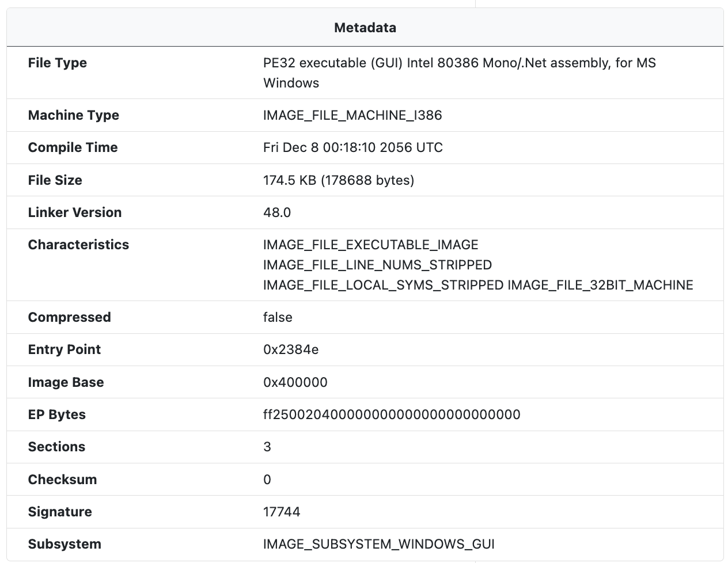This screenshot has height=563, width=728.
Task: Click the IMAGE_FILE_MACHINE_I386 value
Action: click(x=352, y=115)
